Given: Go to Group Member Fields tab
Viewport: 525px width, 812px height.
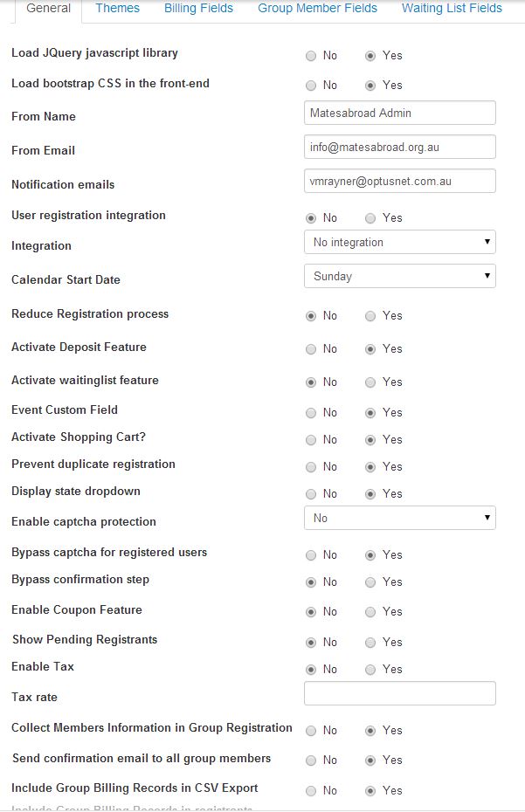Looking at the screenshot, I should coord(317,9).
